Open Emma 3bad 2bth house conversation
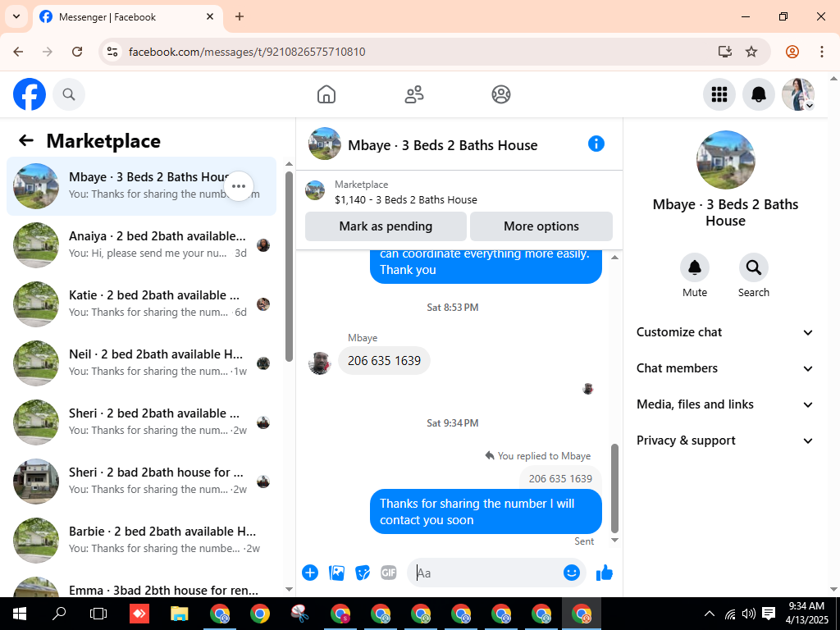Screen dimensions: 840x630 coord(141,585)
